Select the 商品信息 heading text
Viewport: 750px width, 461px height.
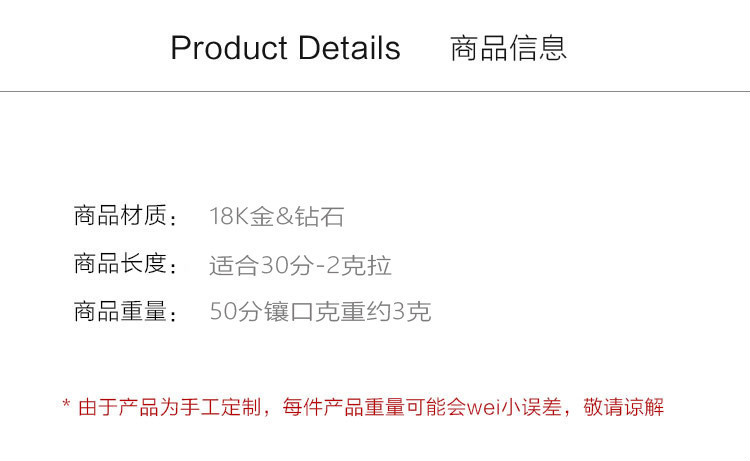(508, 48)
